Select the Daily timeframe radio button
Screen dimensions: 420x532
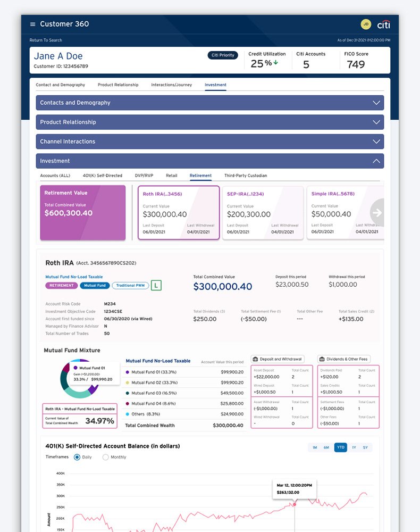[x=77, y=457]
